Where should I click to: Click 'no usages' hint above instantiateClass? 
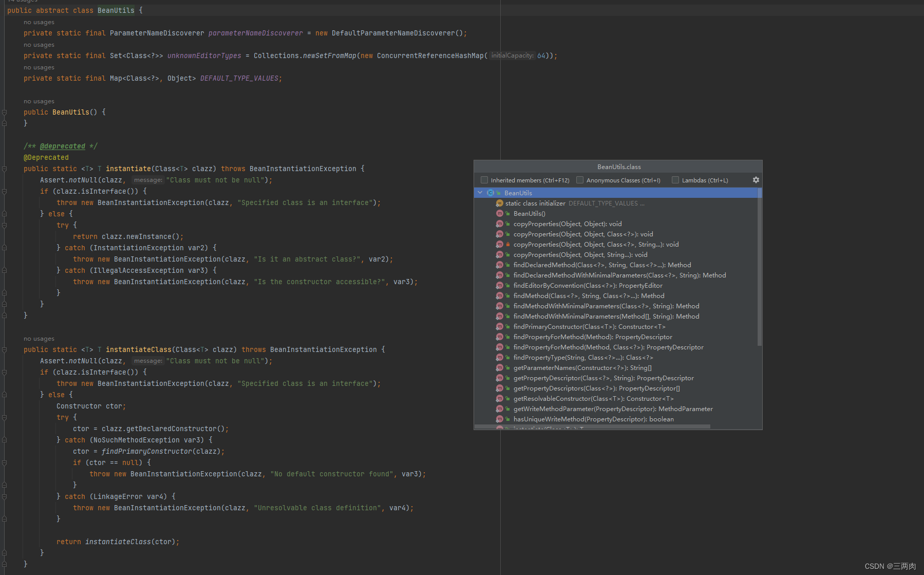click(39, 339)
